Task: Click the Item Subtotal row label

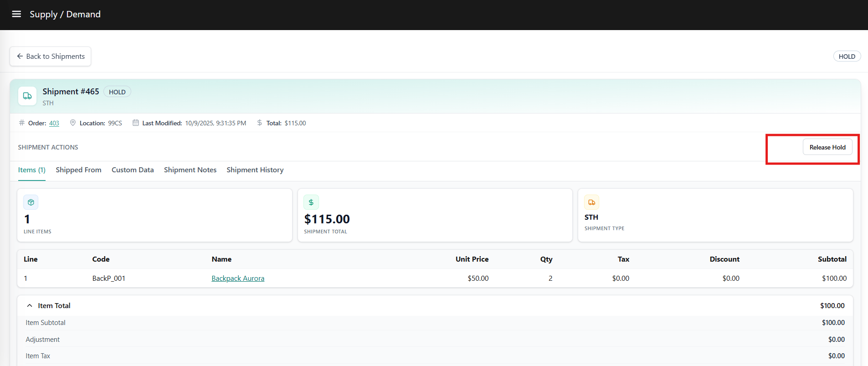Action: [x=46, y=323]
